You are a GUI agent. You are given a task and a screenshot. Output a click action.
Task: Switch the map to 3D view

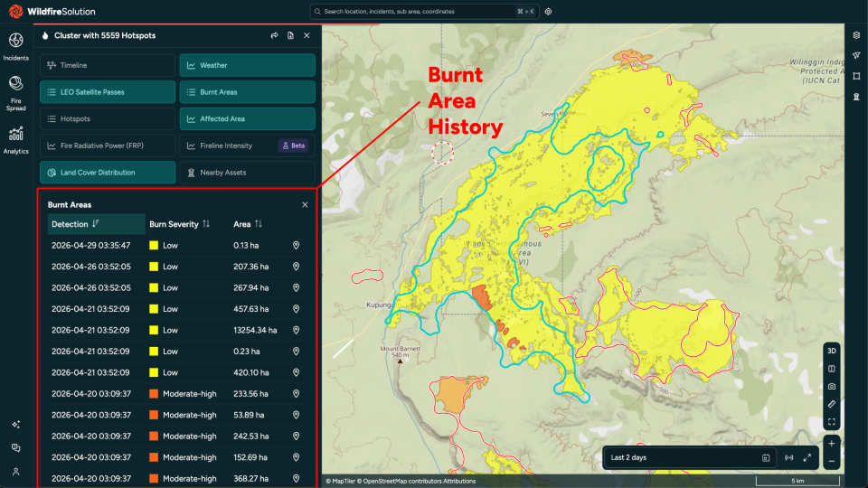(832, 351)
